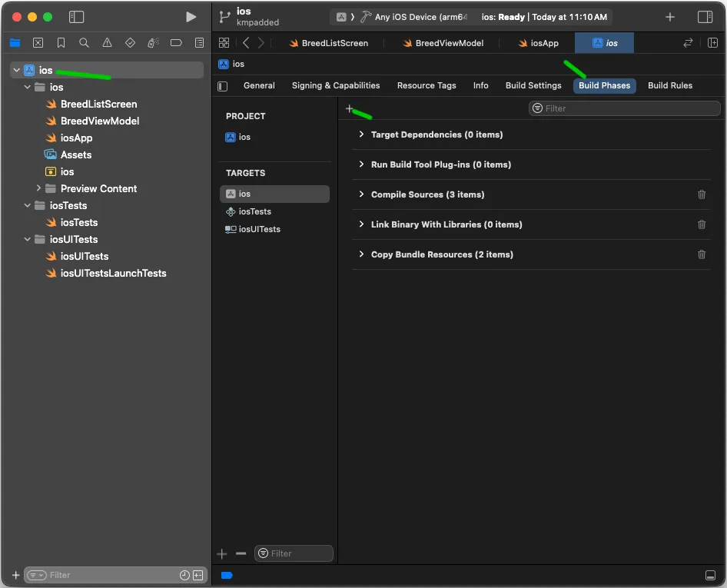
Task: Choose the Any iOS Device destination
Action: [x=421, y=17]
